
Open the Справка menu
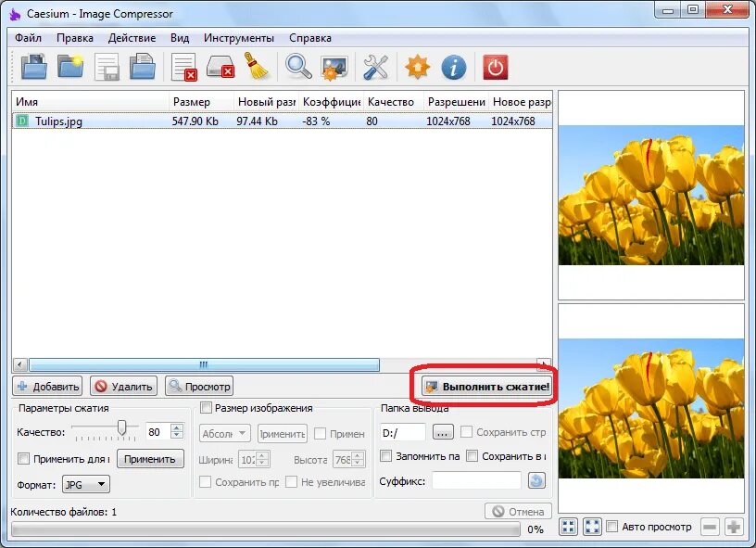pyautogui.click(x=310, y=38)
